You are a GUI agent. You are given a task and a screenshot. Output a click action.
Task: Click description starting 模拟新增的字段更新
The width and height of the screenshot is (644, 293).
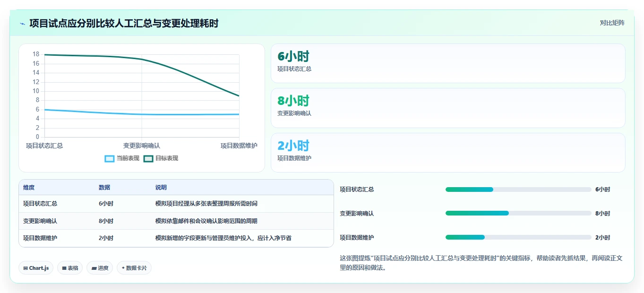pos(223,238)
